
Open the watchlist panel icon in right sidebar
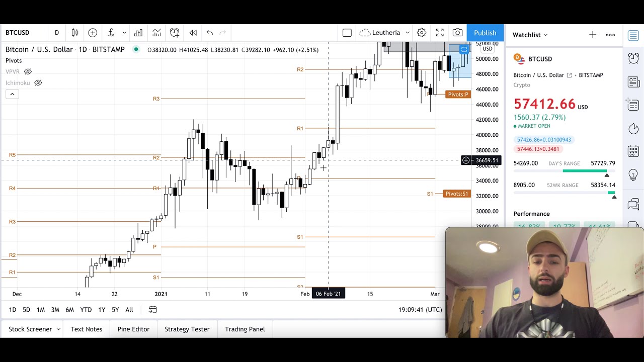[633, 35]
